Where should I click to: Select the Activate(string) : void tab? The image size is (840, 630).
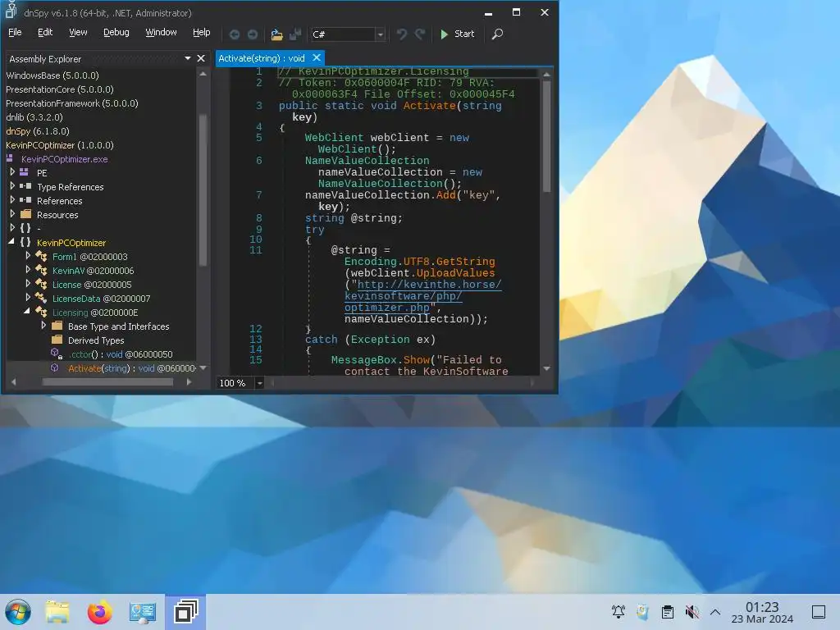coord(262,58)
